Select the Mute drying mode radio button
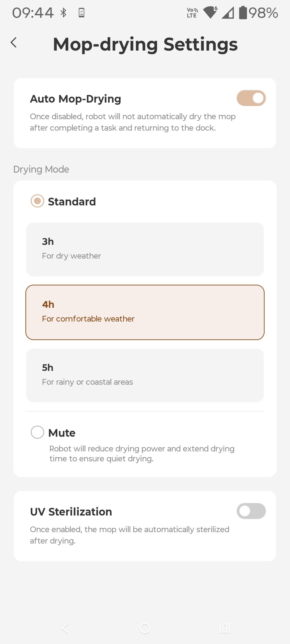Viewport: 290px width, 644px height. pos(38,432)
